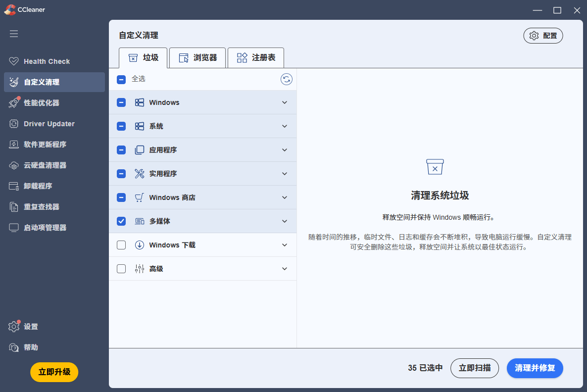
Task: Expand the Windows 下载 chevron
Action: click(285, 245)
